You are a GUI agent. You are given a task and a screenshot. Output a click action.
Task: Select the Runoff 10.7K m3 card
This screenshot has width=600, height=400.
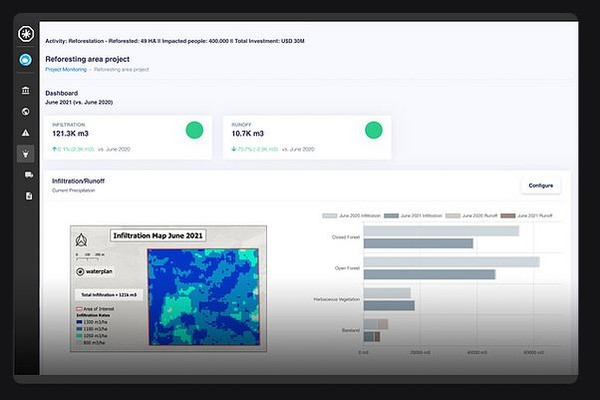point(305,137)
